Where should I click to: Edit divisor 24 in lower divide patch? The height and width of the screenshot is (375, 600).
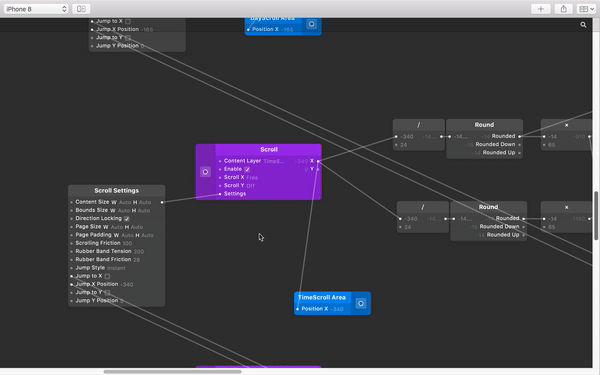click(408, 227)
